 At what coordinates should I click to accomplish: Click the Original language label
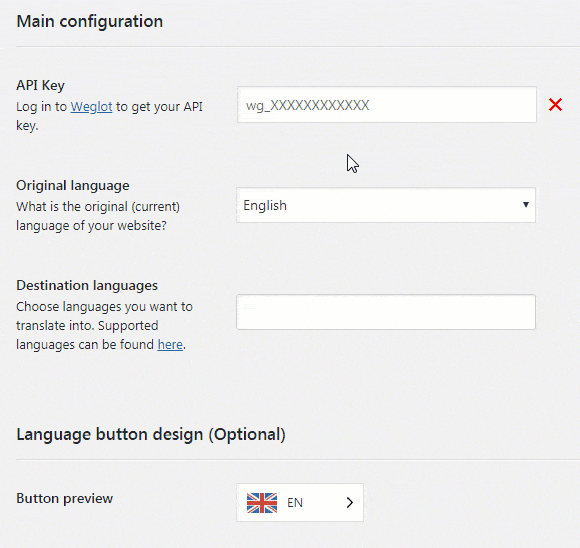(73, 185)
